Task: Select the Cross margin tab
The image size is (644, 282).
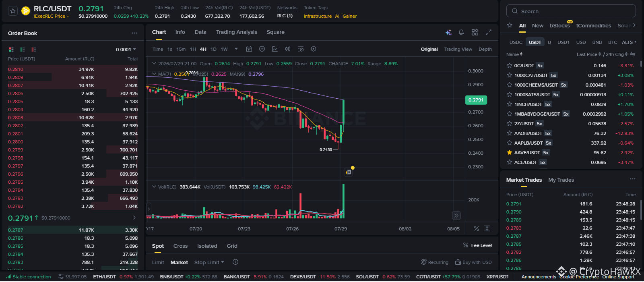Action: [180, 246]
